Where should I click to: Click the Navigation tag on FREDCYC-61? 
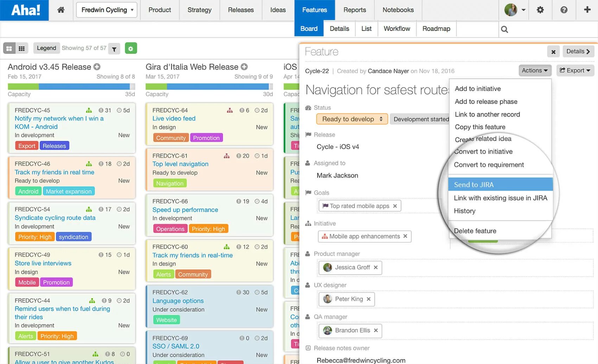point(170,183)
